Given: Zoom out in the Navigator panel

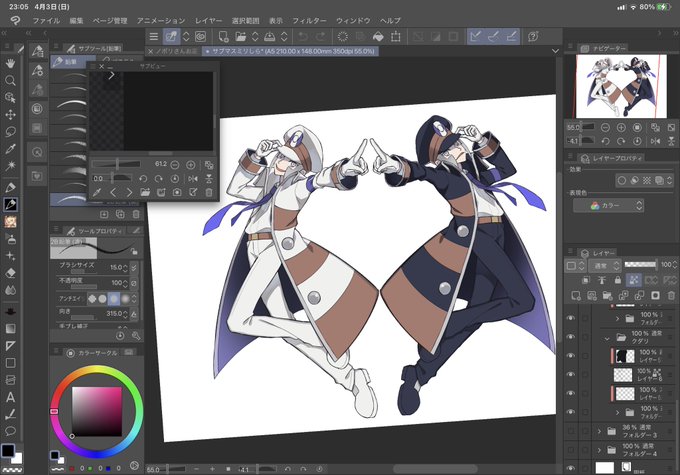Looking at the screenshot, I should (x=605, y=128).
